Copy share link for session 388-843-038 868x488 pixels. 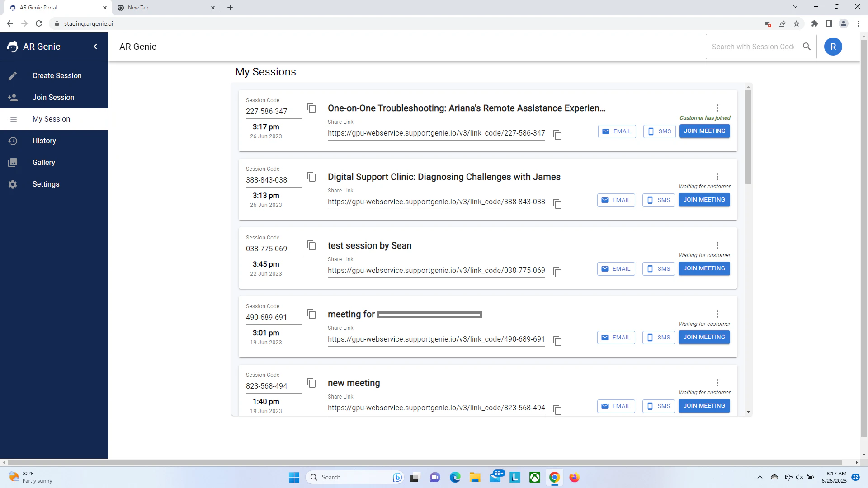557,204
